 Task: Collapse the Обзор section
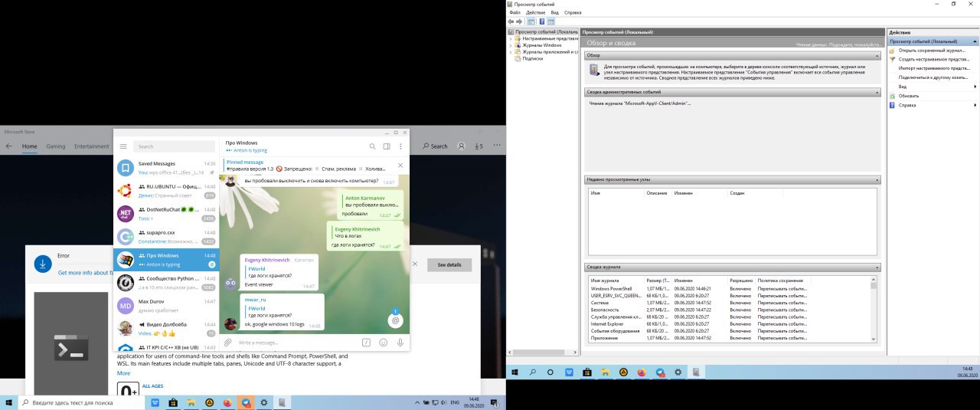877,56
